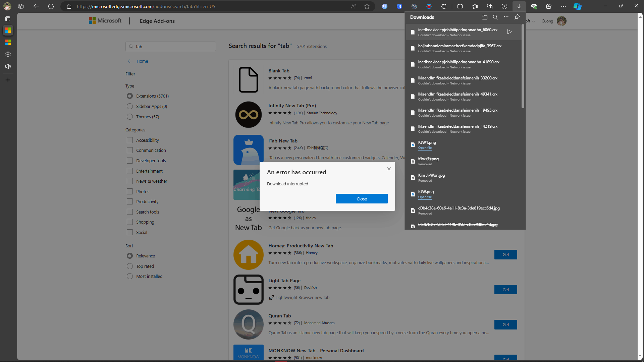Open Edge Settings and more menu
The height and width of the screenshot is (362, 644).
click(563, 6)
